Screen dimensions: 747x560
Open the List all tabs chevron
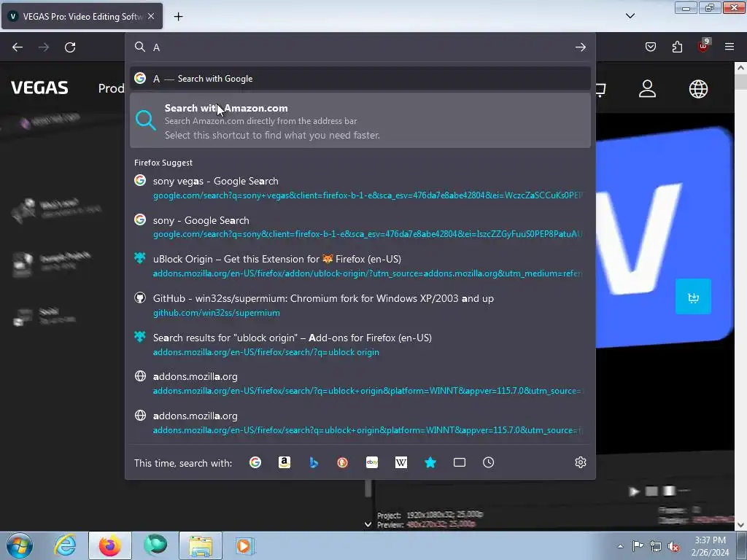click(630, 16)
